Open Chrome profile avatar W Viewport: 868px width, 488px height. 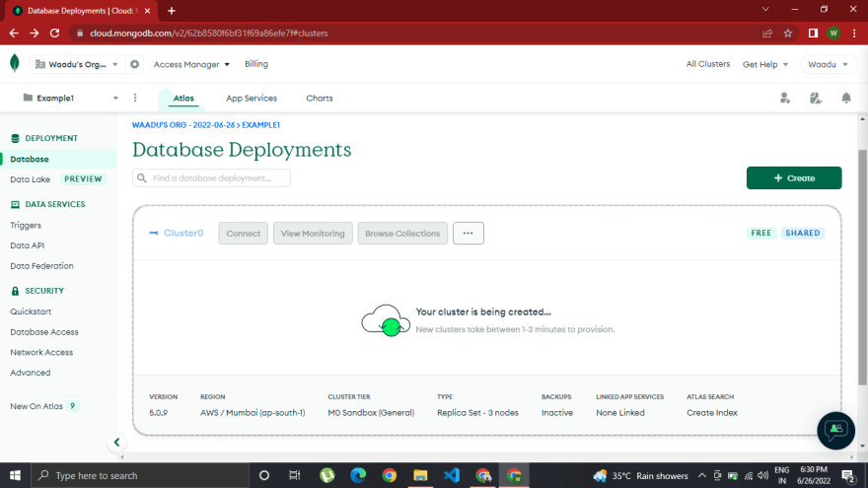833,34
